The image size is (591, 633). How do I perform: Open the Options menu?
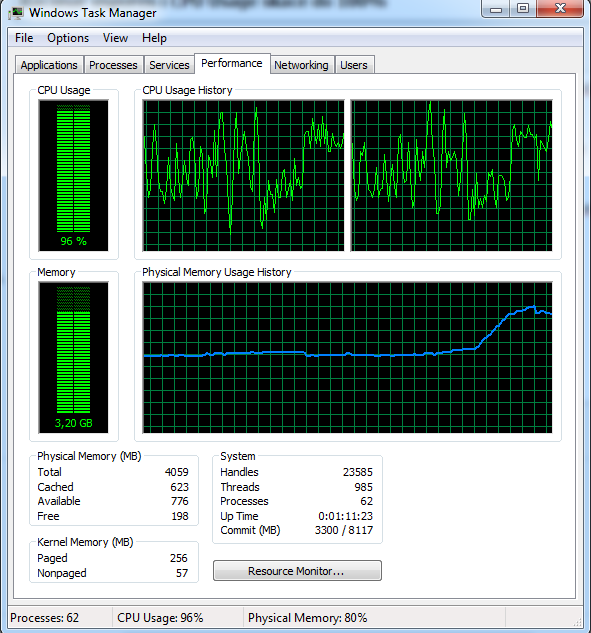click(68, 38)
